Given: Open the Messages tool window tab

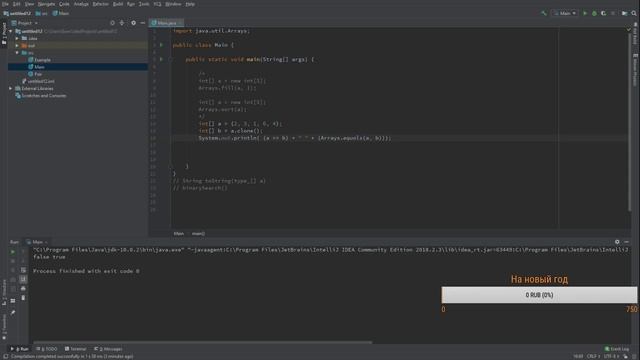Looking at the screenshot, I should click(x=108, y=349).
